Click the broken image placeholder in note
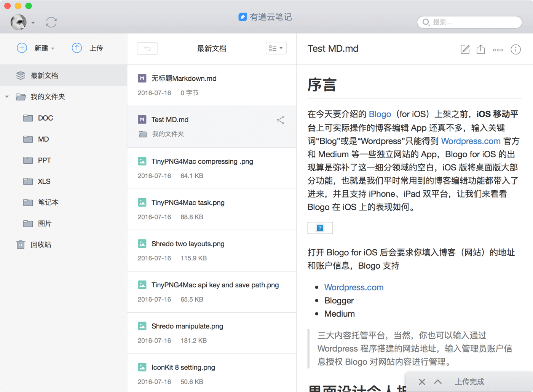The height and width of the screenshot is (392, 533). tap(320, 228)
